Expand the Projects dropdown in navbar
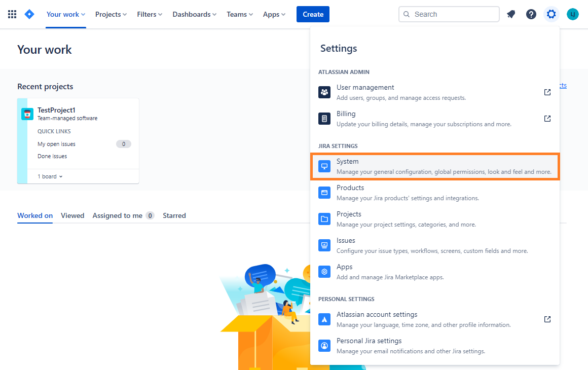 click(111, 14)
